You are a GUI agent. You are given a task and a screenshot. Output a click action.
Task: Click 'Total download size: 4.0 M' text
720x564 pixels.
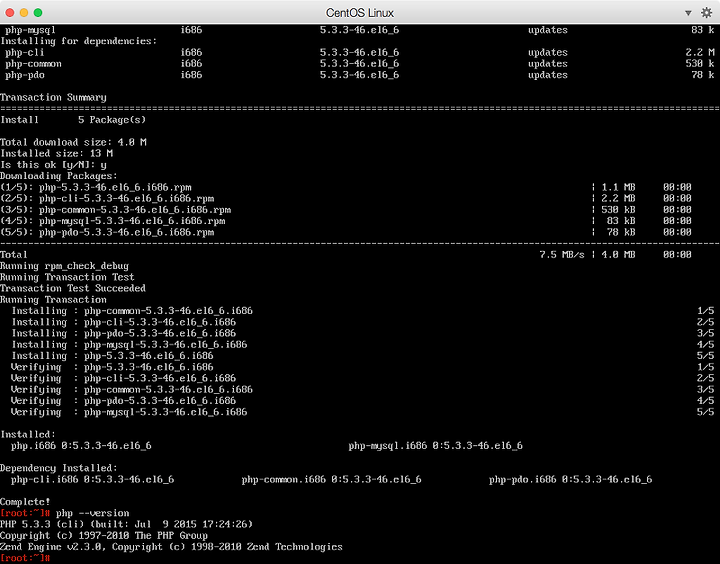(x=73, y=142)
